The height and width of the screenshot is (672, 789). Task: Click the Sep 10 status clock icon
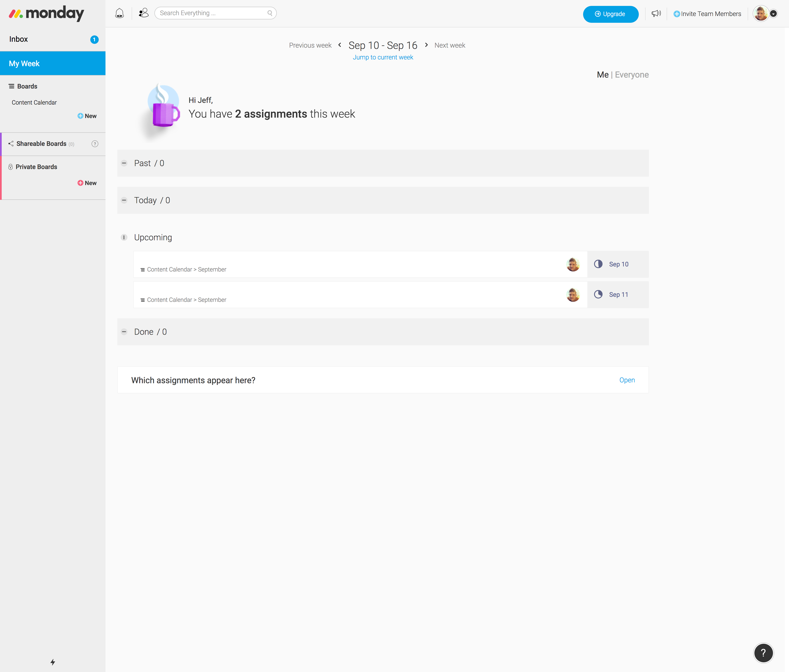point(598,264)
